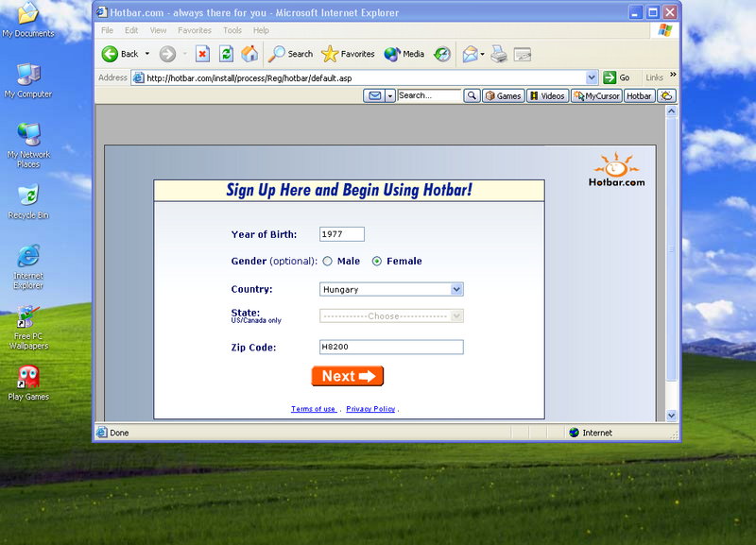
Task: Click the Year of Birth field
Action: pyautogui.click(x=342, y=234)
